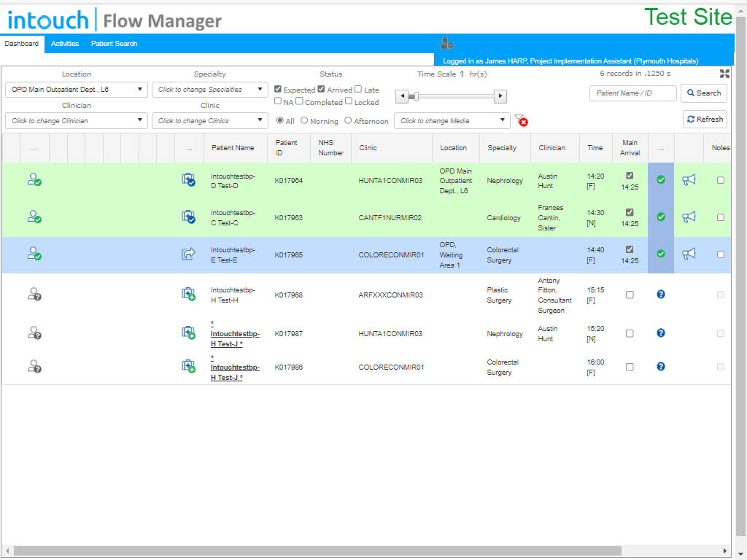Sort by Time column header
The width and height of the screenshot is (747, 560).
click(595, 147)
